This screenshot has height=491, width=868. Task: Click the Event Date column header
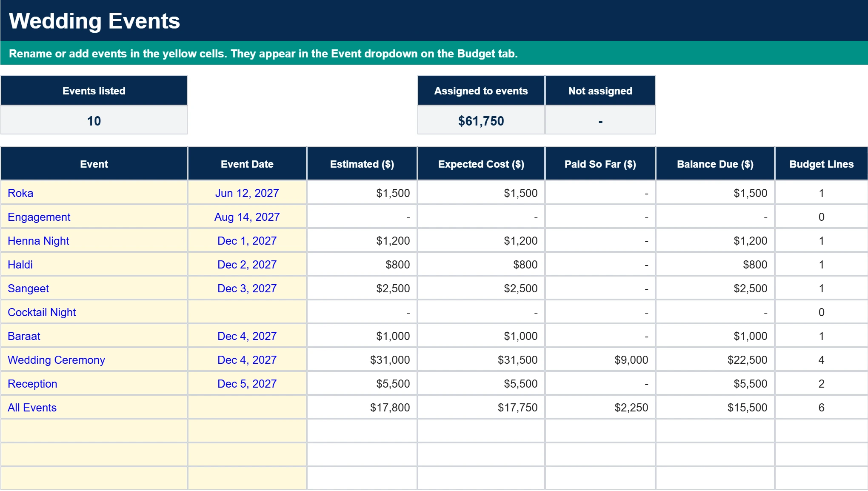point(247,164)
